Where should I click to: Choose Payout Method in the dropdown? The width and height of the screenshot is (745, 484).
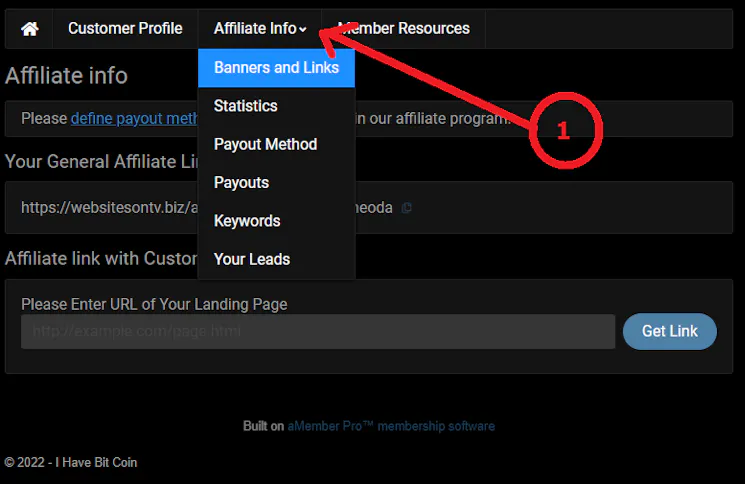(265, 144)
